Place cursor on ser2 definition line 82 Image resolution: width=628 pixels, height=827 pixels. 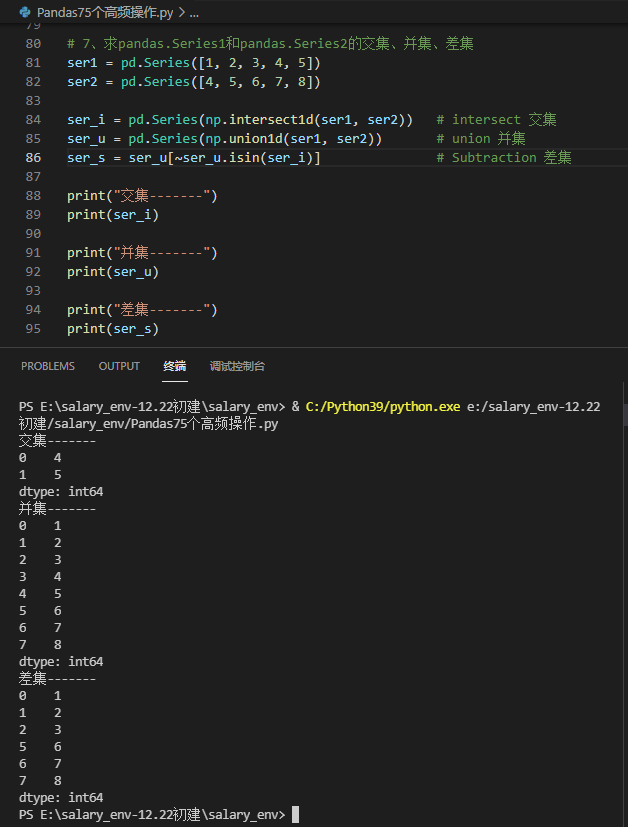[x=194, y=82]
